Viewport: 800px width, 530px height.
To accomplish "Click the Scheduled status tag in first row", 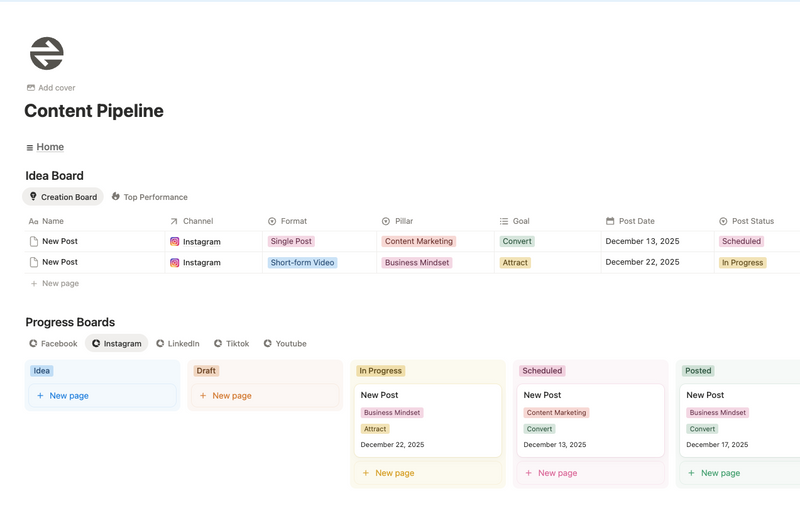I will (x=741, y=241).
